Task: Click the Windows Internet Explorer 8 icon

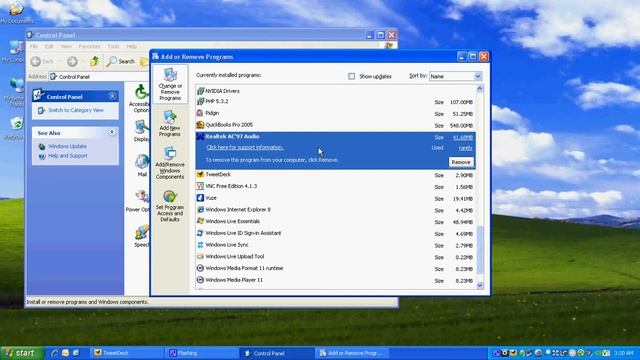Action: 200,209
